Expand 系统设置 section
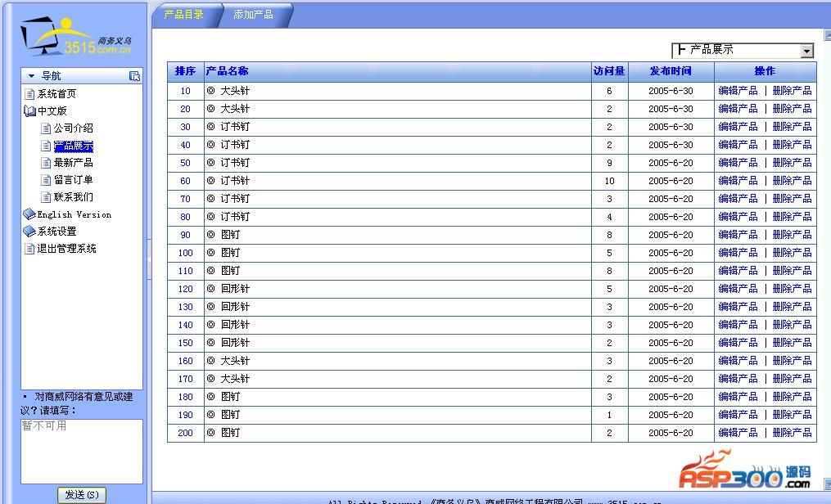This screenshot has height=504, width=831. pos(56,232)
